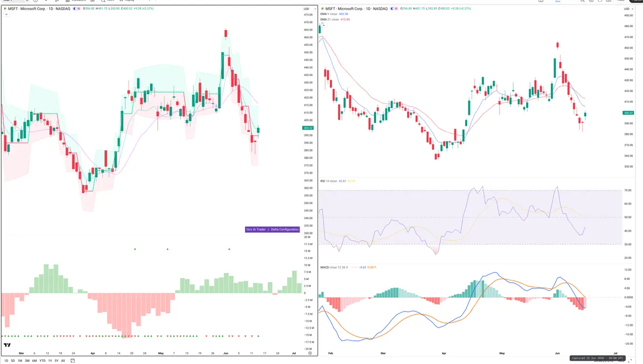Select the 1M time range
Screen dimensions: 643x364
[x=20, y=361]
